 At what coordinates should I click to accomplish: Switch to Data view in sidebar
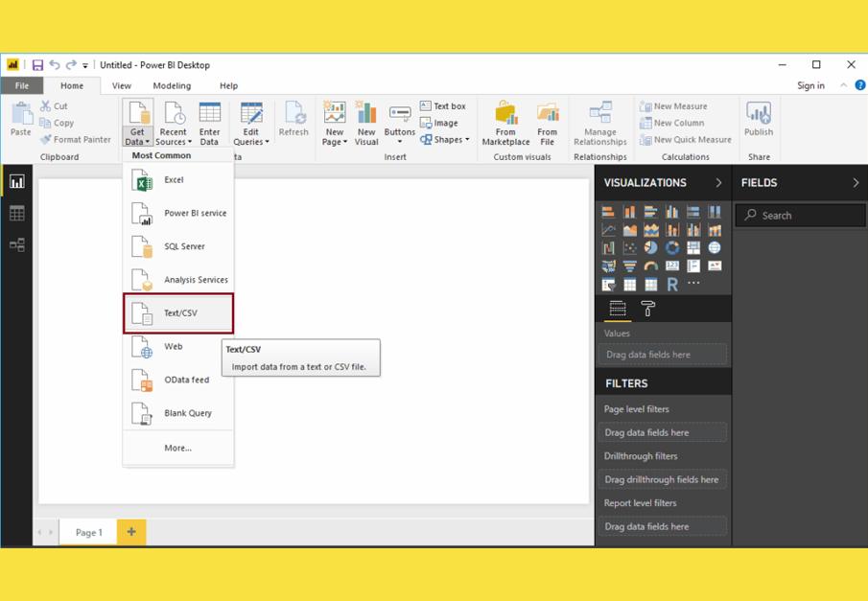point(16,214)
